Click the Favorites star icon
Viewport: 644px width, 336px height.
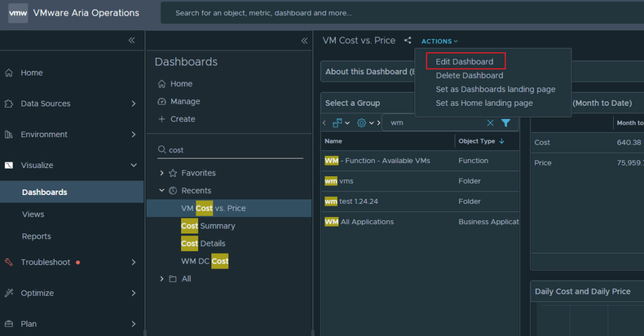(x=173, y=173)
